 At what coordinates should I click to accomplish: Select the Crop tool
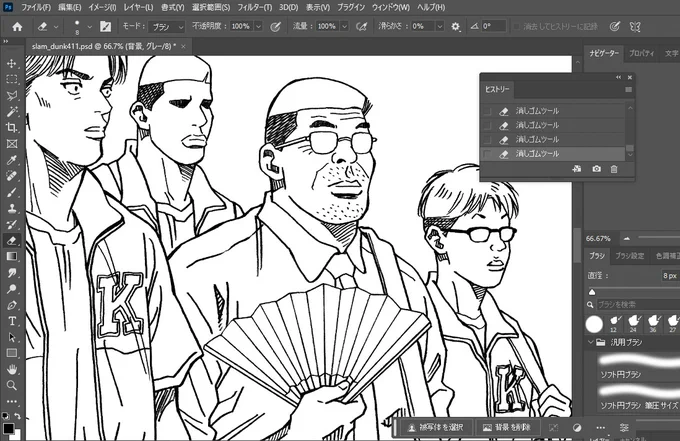[x=12, y=127]
